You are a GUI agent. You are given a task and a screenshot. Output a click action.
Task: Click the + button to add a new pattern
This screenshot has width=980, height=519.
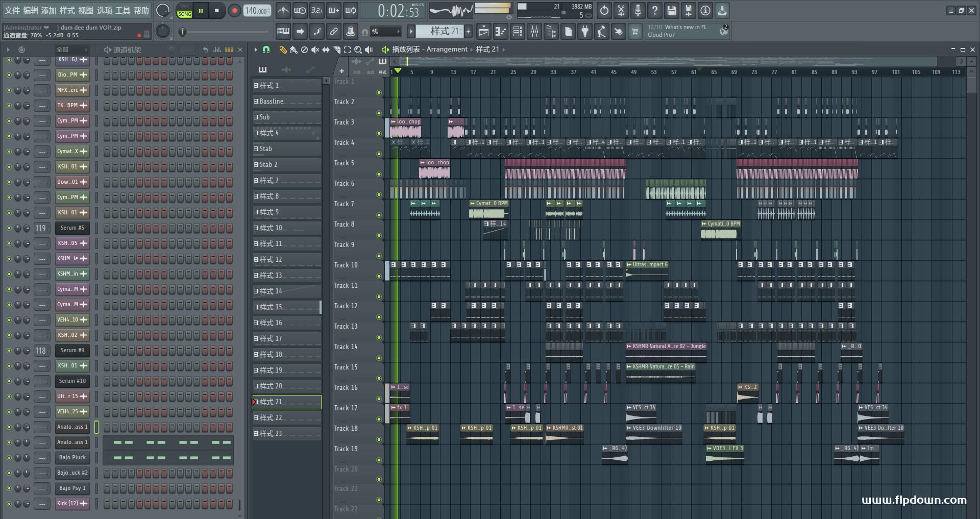click(x=468, y=32)
